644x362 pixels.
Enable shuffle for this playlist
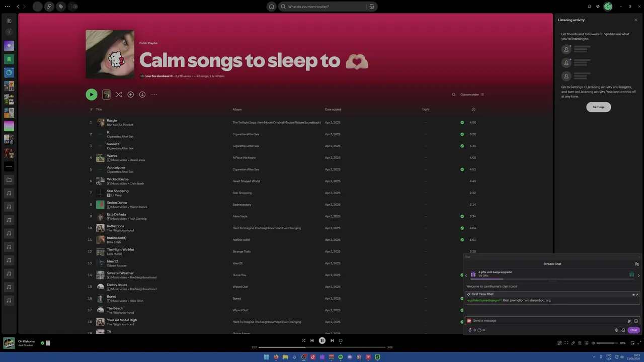pyautogui.click(x=119, y=95)
